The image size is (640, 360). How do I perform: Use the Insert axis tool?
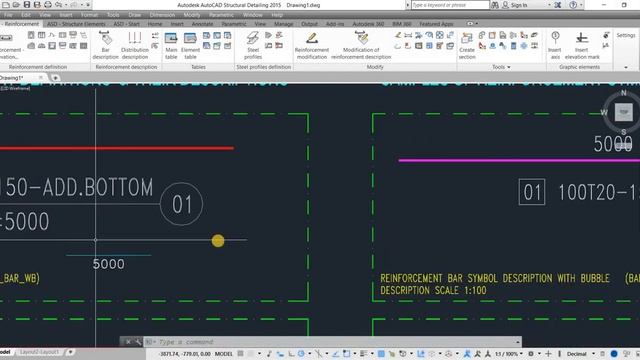(555, 45)
